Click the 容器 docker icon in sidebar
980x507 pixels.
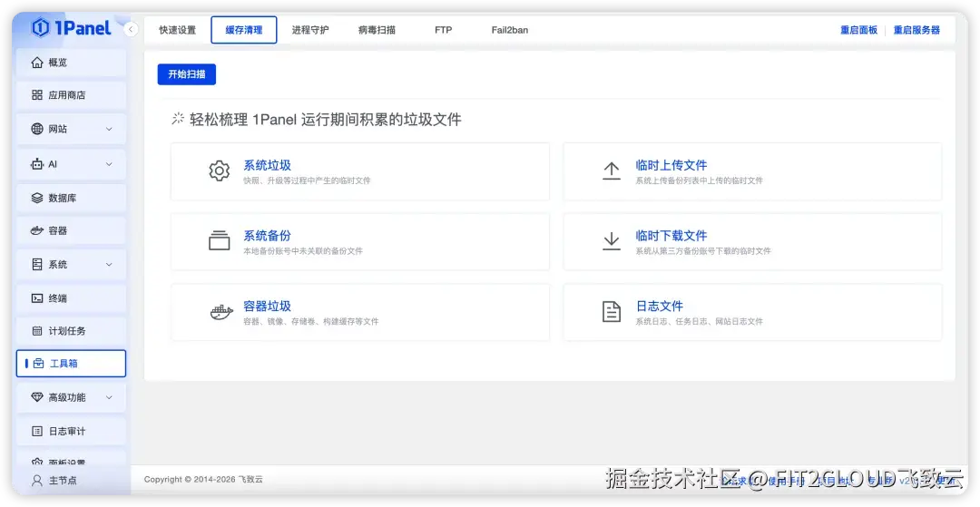click(x=37, y=230)
